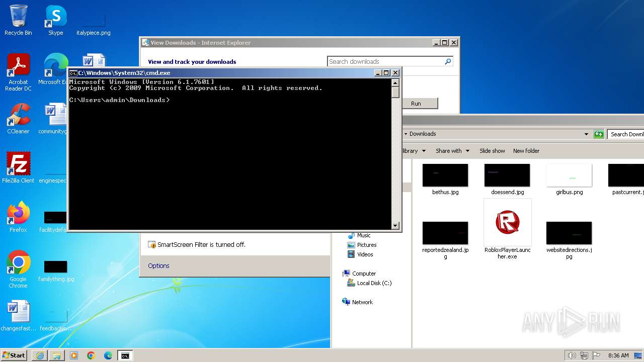Select the pastcurrent file thumbnail
This screenshot has height=362, width=644.
pos(626,179)
